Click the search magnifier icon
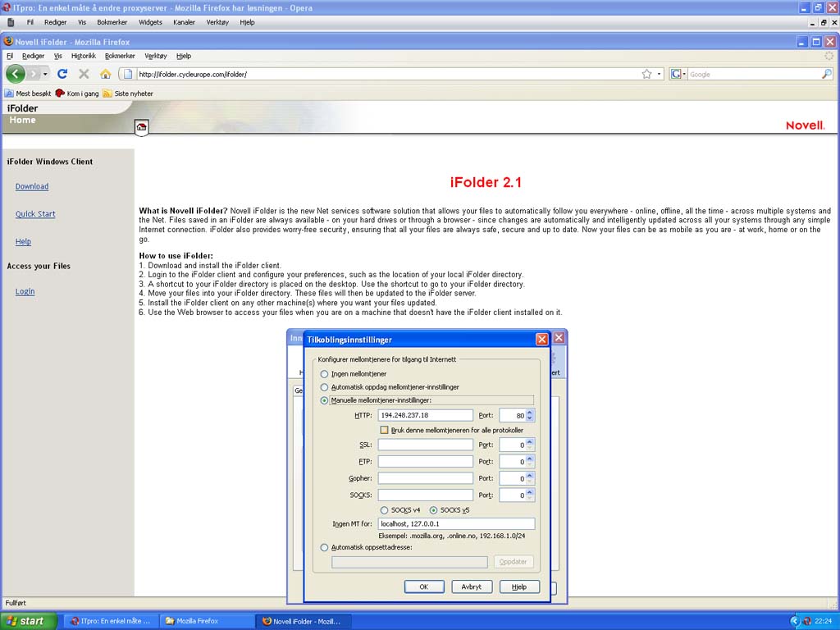 (x=827, y=74)
